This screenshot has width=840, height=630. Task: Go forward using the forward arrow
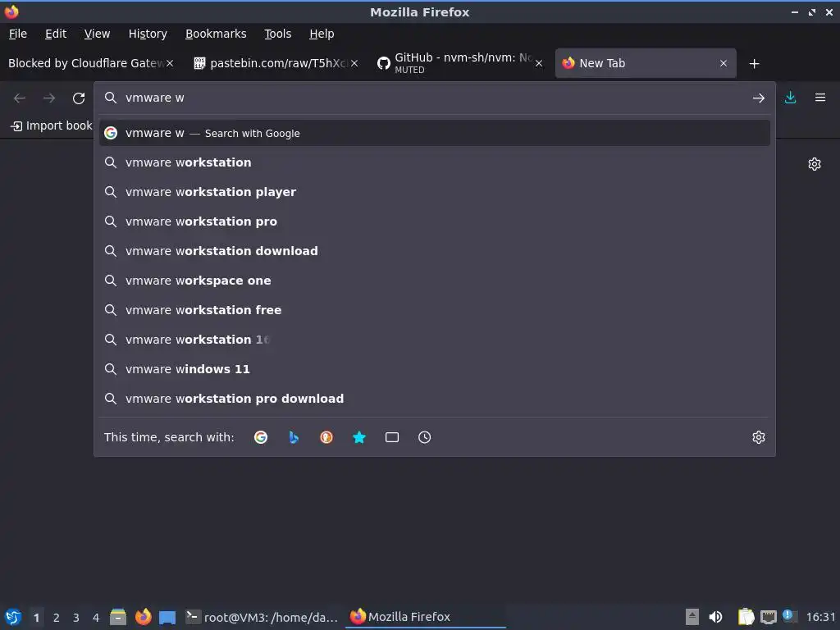(49, 98)
